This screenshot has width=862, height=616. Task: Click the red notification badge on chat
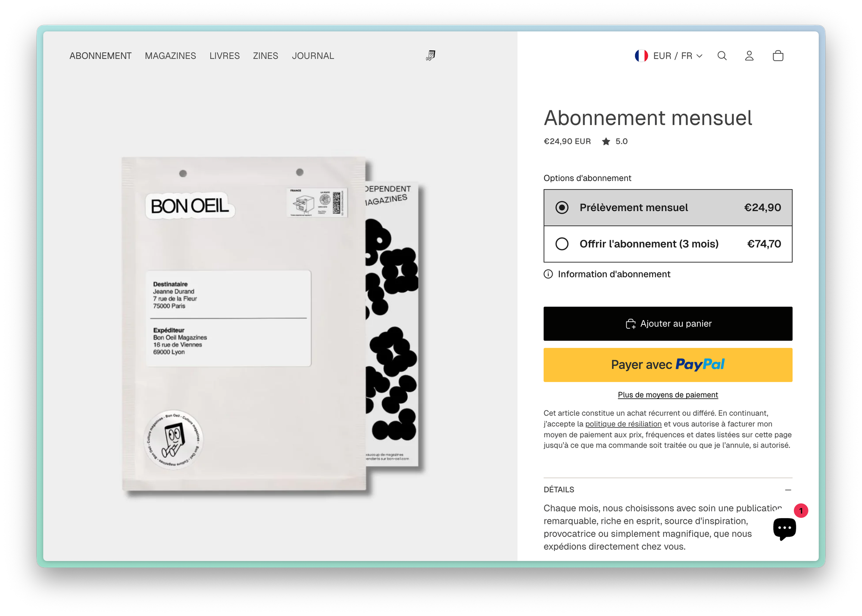[x=801, y=511]
